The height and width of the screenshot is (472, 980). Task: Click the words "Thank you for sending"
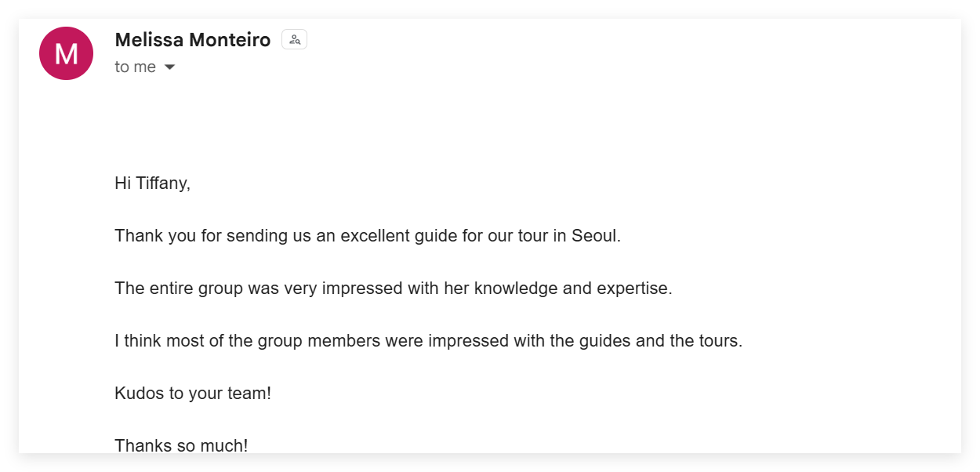190,236
